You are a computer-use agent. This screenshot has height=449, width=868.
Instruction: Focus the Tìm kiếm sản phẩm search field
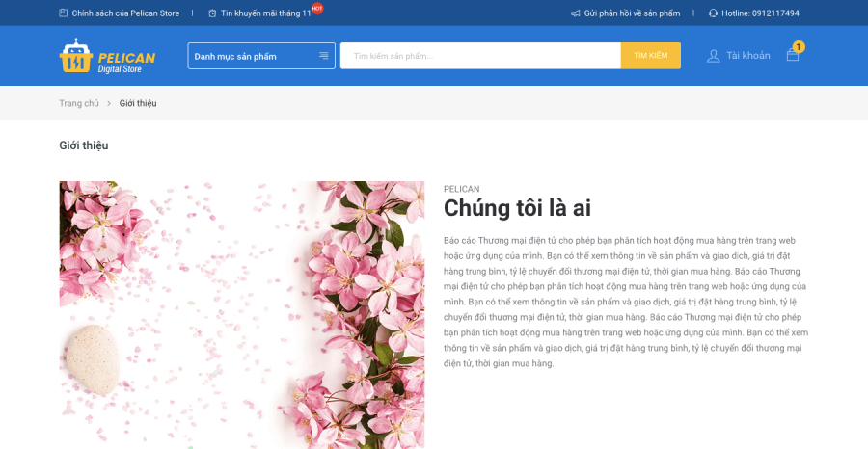click(x=480, y=56)
